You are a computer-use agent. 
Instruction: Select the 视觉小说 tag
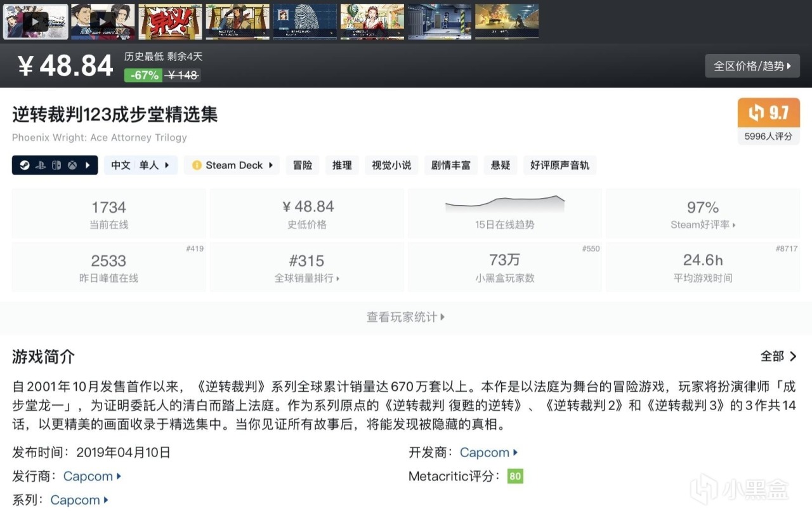tap(391, 166)
